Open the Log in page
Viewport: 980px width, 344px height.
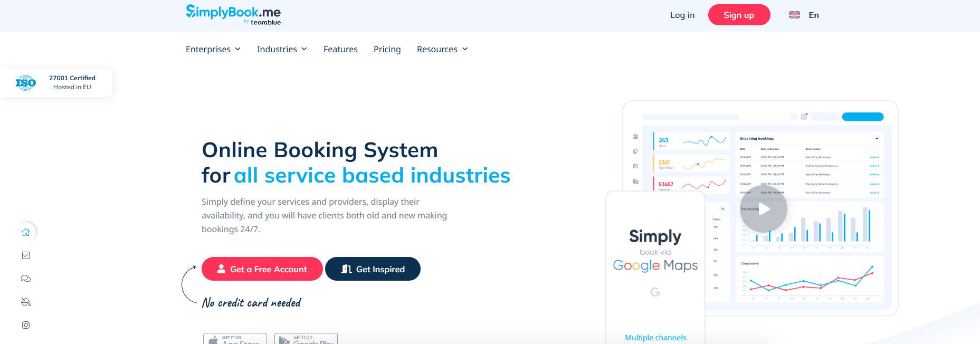tap(682, 15)
